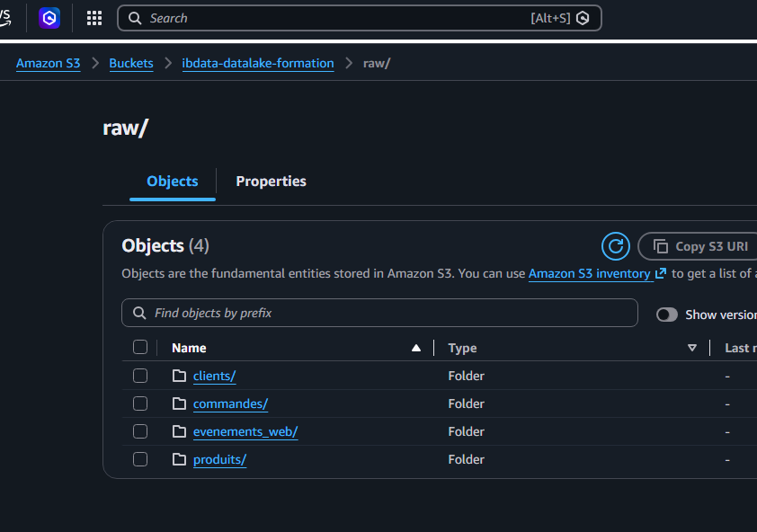Viewport: 757px width, 532px height.
Task: Click the folder icon next to evenements_web/
Action: pos(179,431)
